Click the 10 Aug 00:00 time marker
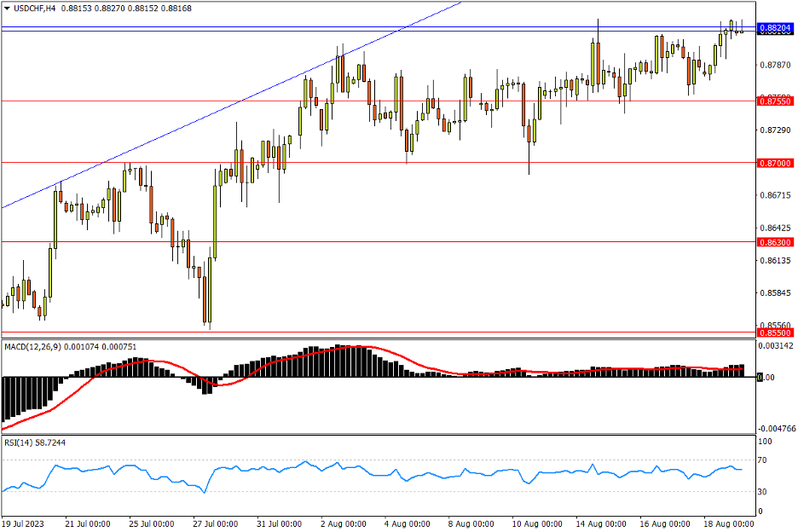798x532 pixels. (x=537, y=523)
